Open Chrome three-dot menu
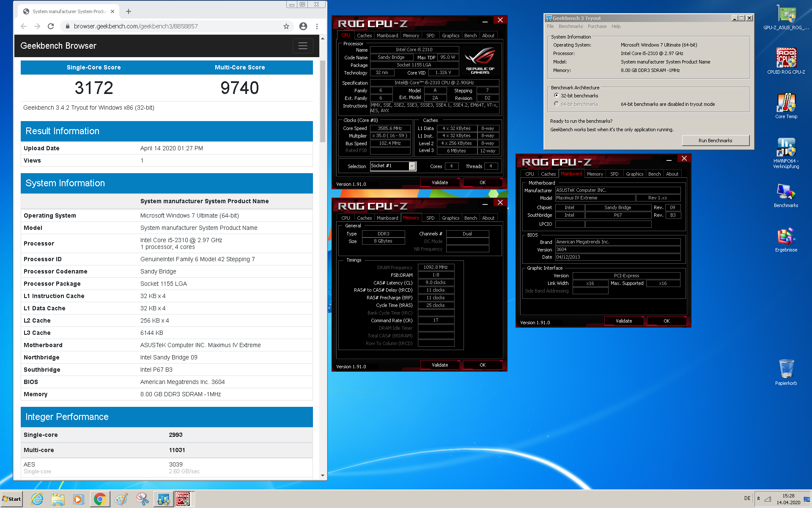 coord(317,26)
